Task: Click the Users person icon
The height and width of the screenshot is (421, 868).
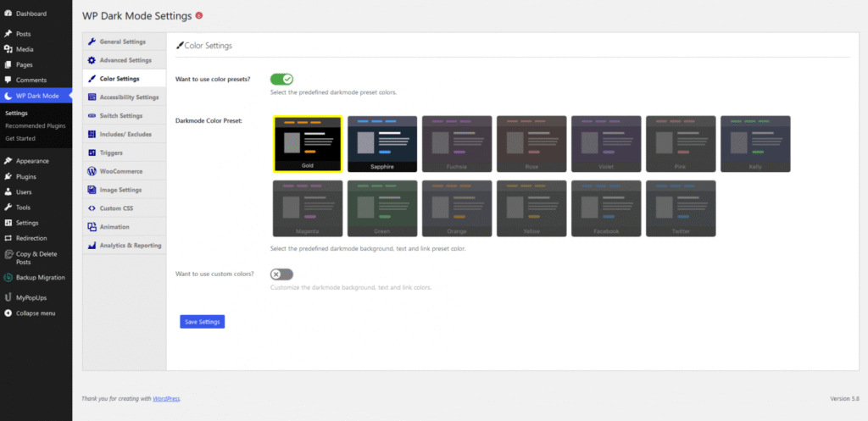Action: [x=8, y=192]
